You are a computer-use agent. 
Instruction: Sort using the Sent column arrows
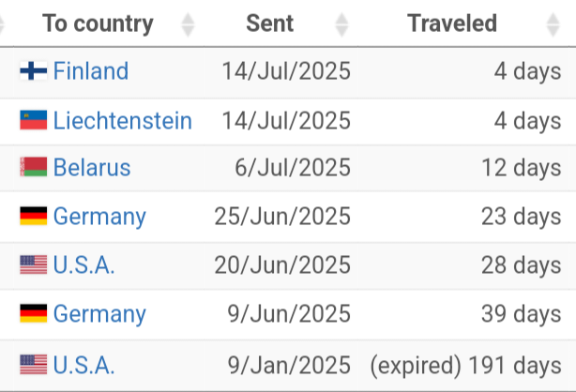click(341, 24)
